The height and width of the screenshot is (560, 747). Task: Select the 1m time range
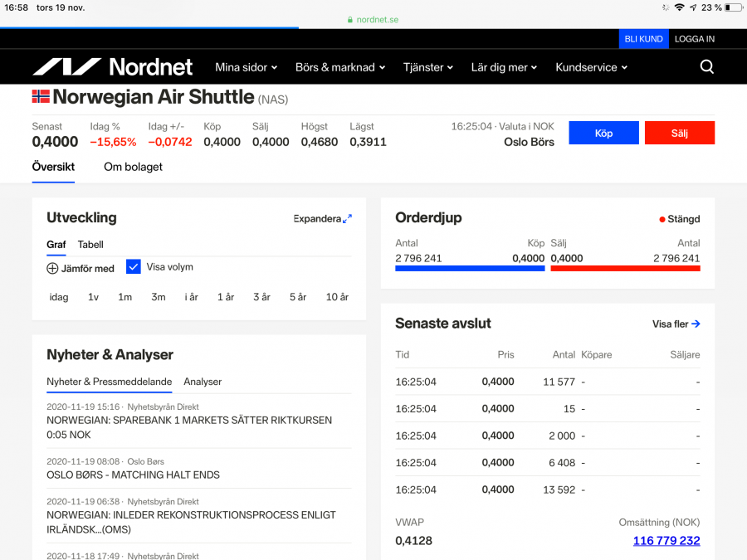[x=124, y=297]
